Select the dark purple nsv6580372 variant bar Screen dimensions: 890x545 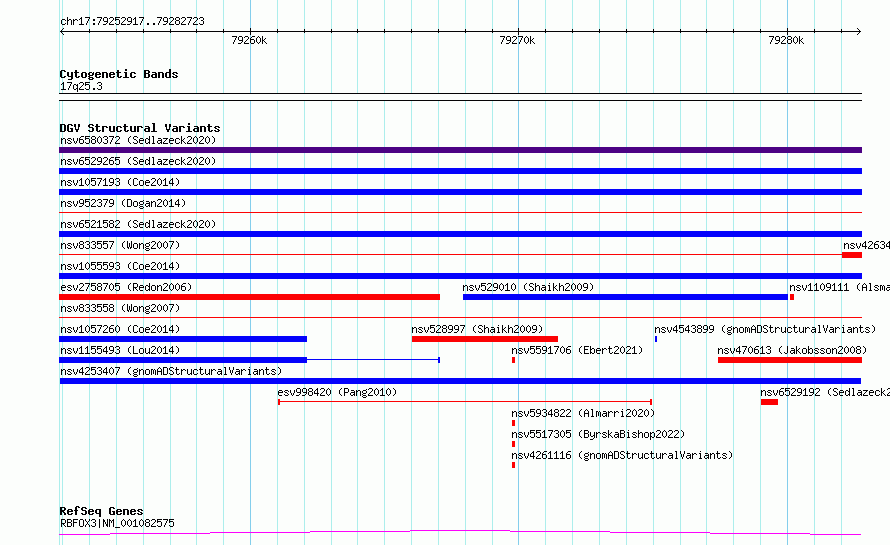(x=460, y=150)
